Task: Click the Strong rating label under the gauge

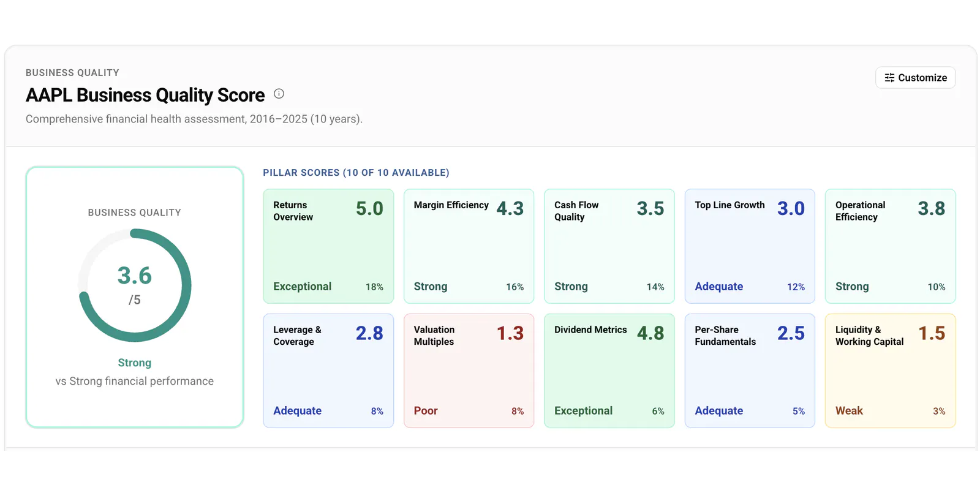Action: 135,363
